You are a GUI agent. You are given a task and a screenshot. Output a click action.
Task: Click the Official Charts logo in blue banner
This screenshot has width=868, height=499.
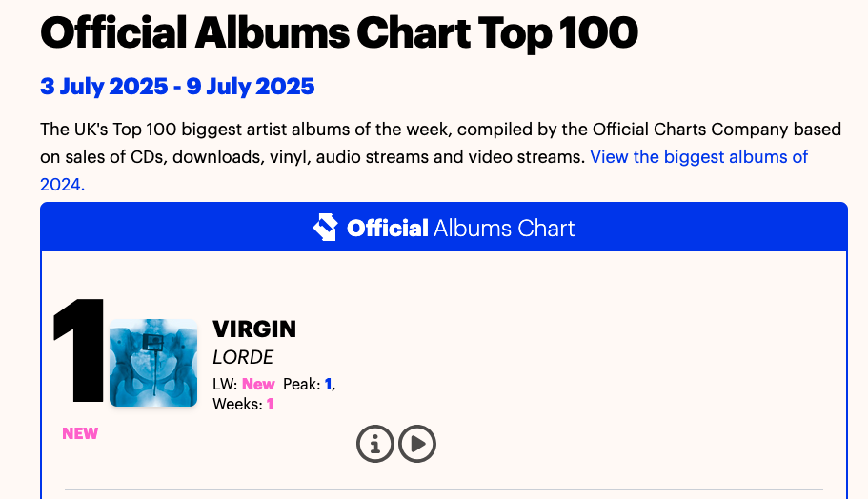pos(325,228)
